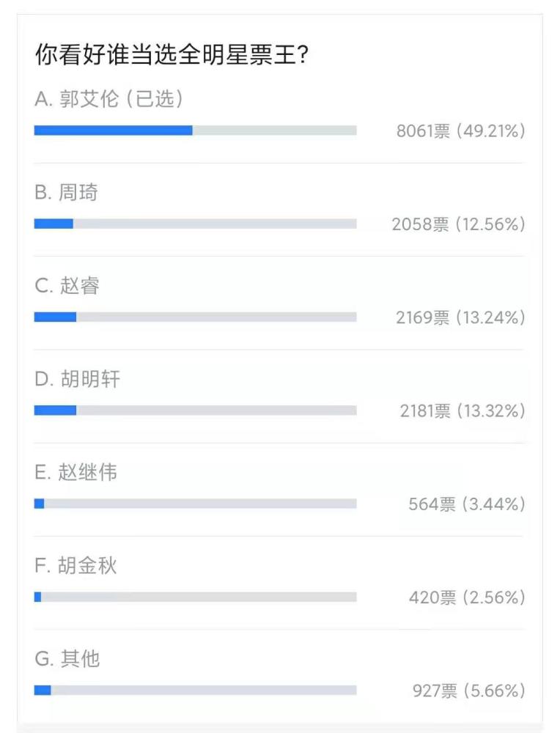Click the 郭艾伦 vote progress bar
Viewport: 560px width, 733px height.
click(x=196, y=130)
